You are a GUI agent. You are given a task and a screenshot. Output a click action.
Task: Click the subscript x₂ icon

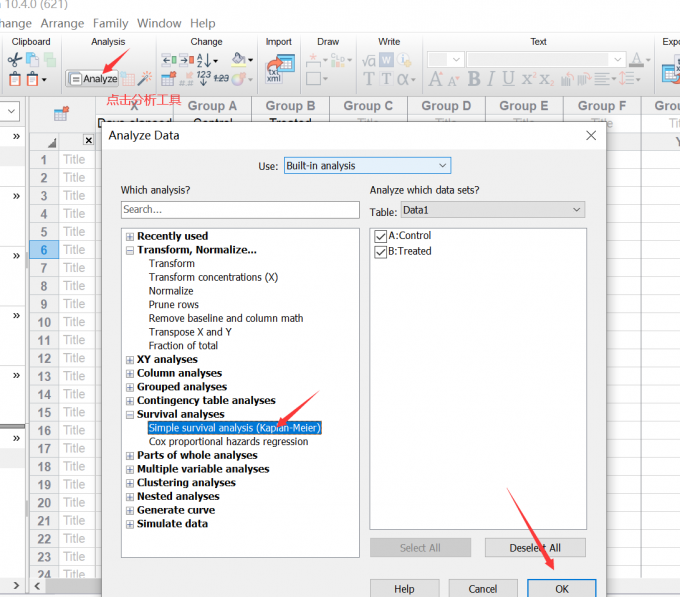(x=546, y=80)
